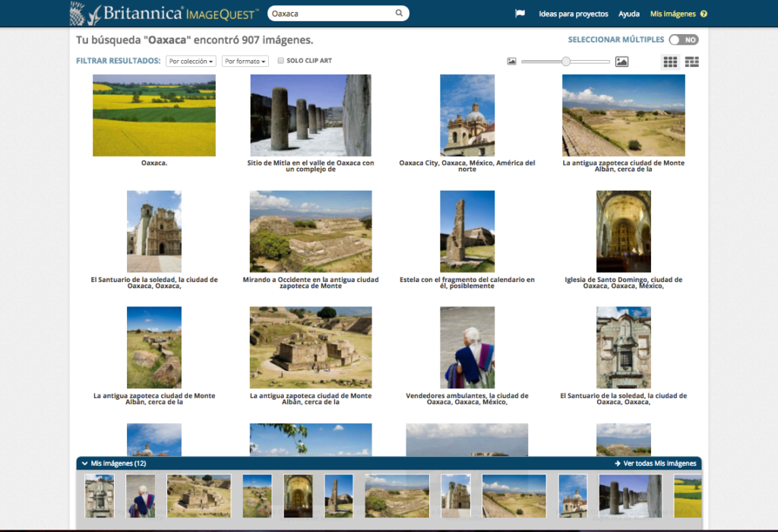Screen dimensions: 778x532
Task: Select the detailed list view icon
Action: (x=691, y=62)
